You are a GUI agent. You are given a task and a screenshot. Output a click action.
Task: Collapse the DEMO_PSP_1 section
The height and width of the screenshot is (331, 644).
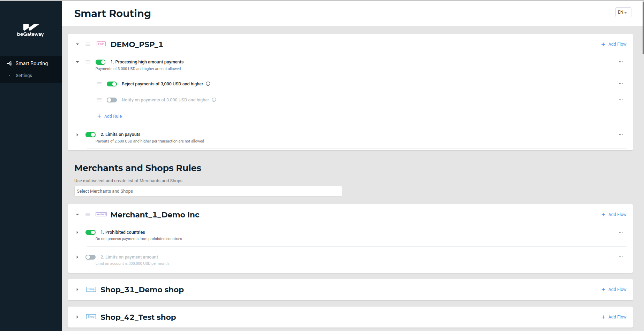coord(77,44)
